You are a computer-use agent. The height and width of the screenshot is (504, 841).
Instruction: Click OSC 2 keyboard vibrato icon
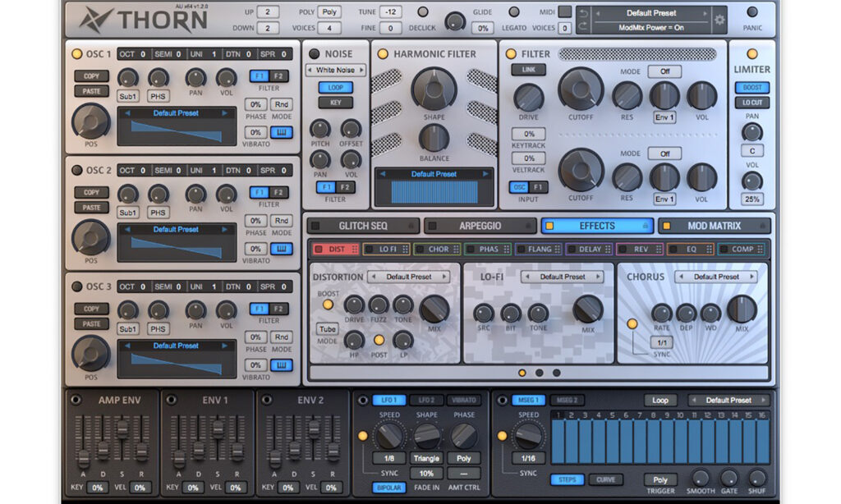[x=281, y=249]
